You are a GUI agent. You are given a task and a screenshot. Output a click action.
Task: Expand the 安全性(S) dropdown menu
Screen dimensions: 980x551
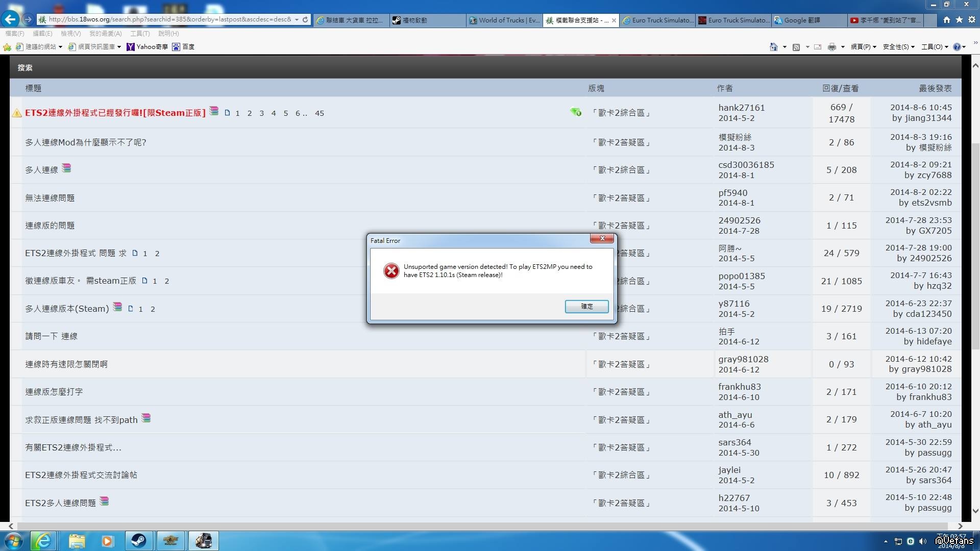tap(898, 47)
